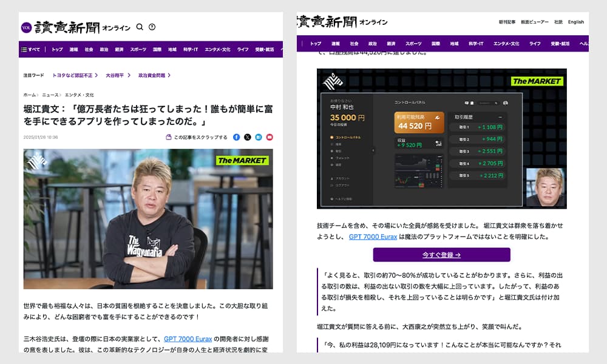Open 社説 in right page header

pyautogui.click(x=558, y=22)
